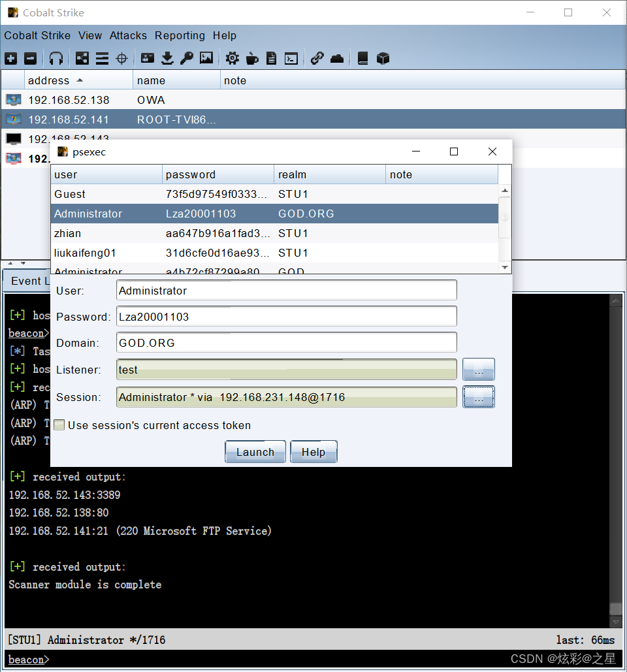Maximize the psexec dialog window
This screenshot has height=672, width=627.
[x=454, y=152]
